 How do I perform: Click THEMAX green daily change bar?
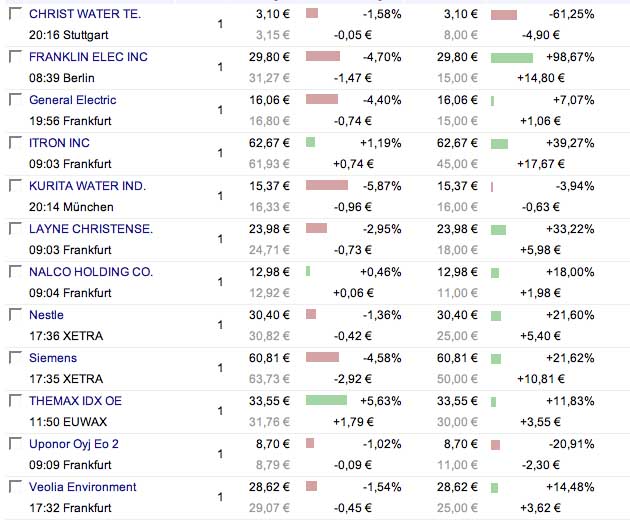coord(326,400)
